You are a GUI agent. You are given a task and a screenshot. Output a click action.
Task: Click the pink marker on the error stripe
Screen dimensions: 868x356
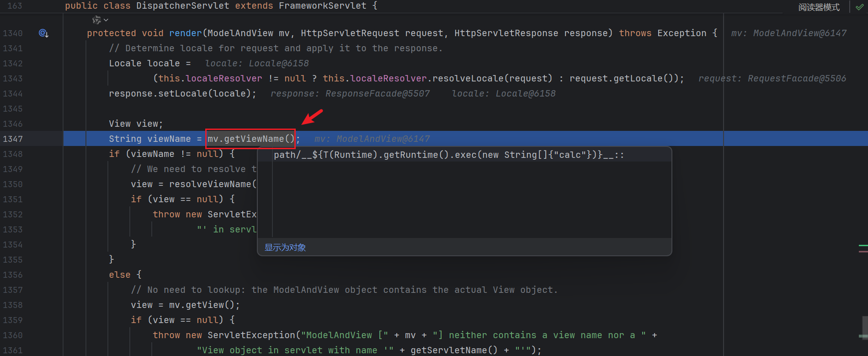863,252
